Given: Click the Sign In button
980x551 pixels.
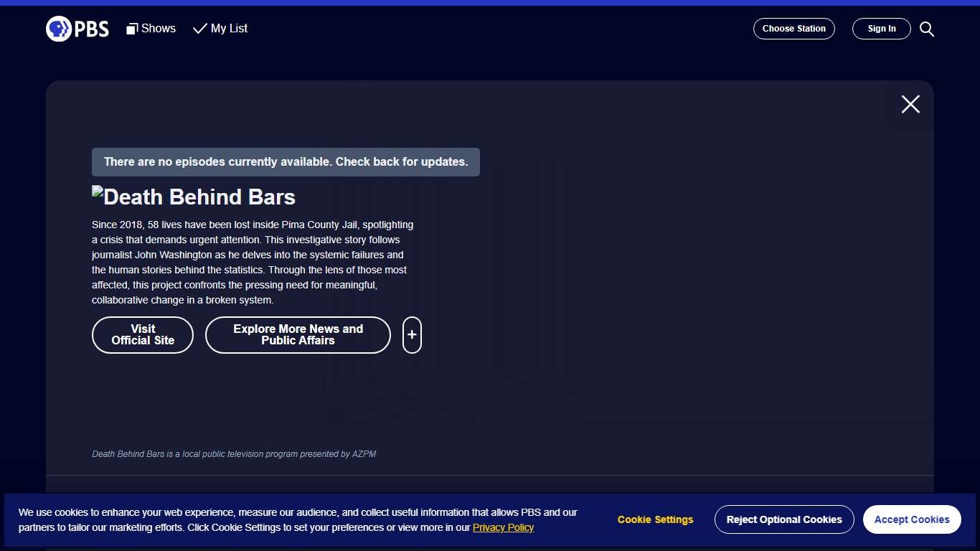Looking at the screenshot, I should (x=881, y=29).
